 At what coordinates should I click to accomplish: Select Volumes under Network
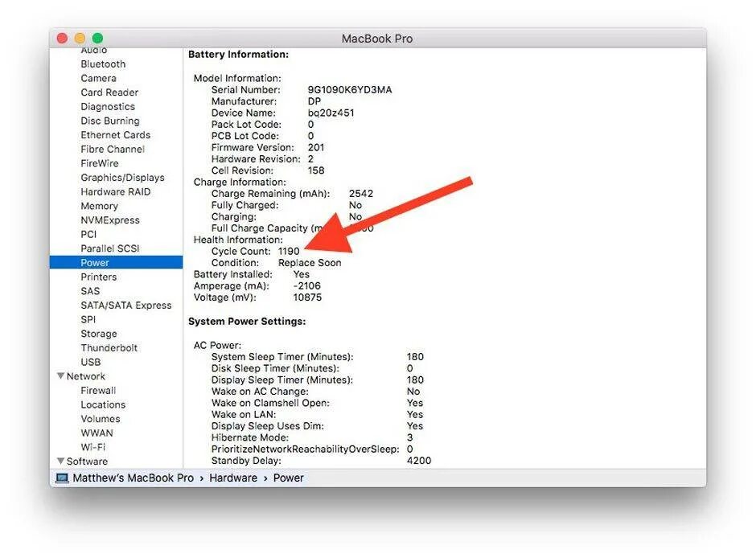pyautogui.click(x=101, y=419)
